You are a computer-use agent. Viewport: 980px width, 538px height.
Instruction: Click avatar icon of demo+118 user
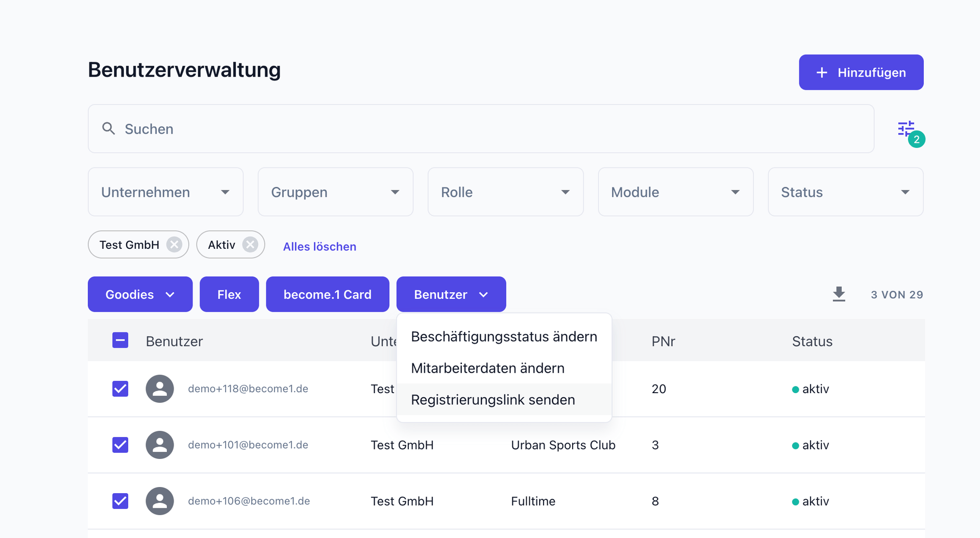pyautogui.click(x=160, y=389)
